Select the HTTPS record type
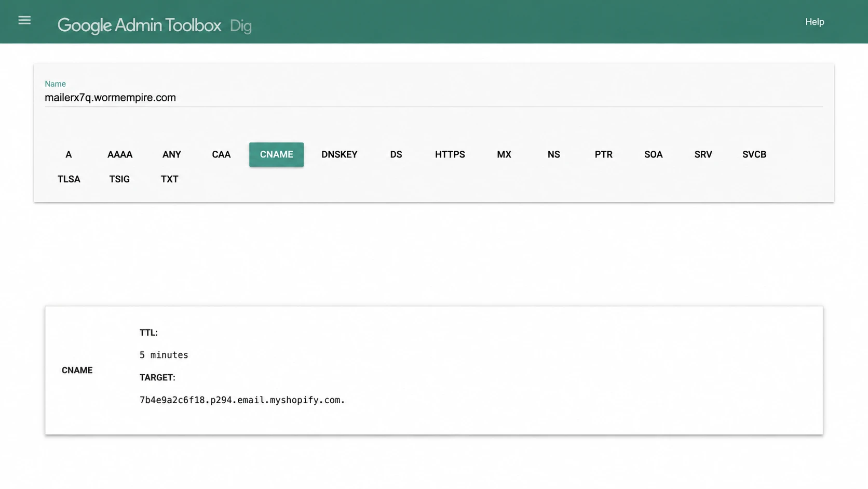Screen dimensions: 868x489 coord(450,154)
